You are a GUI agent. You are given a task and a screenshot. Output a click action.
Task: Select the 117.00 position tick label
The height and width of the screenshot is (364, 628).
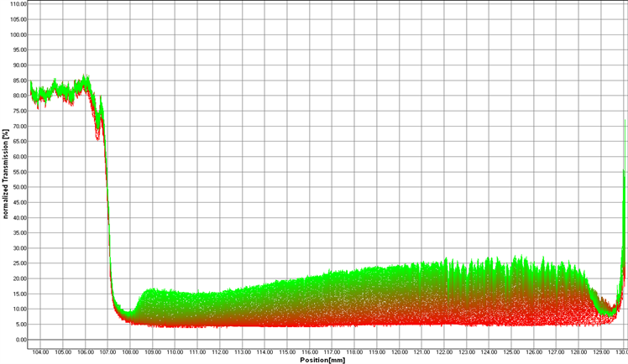pos(331,351)
